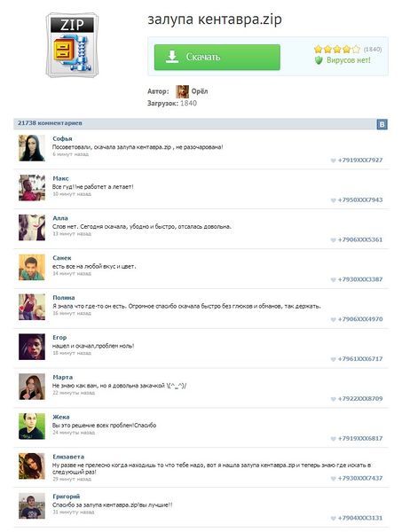Click the file title залупа кентавра.zip
Viewport: 402px width, 532px height.
coord(215,20)
